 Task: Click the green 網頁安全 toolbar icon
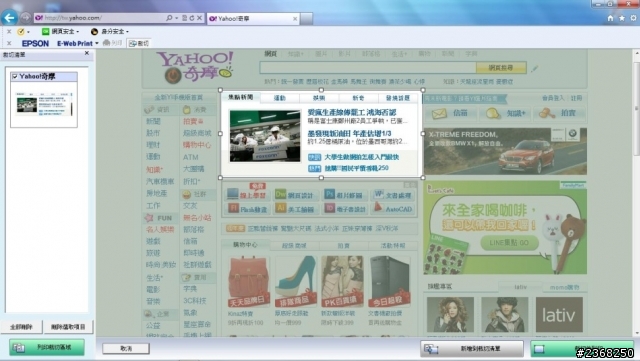tap(46, 31)
